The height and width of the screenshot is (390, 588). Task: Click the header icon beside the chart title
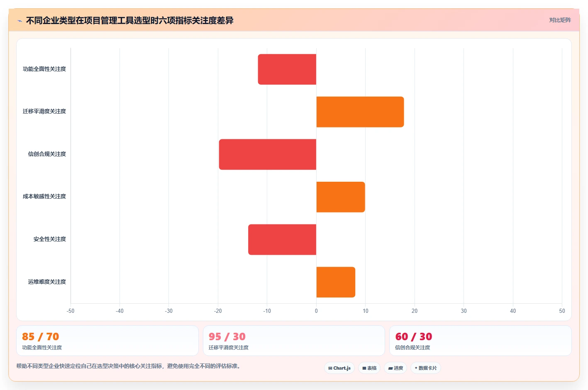20,21
